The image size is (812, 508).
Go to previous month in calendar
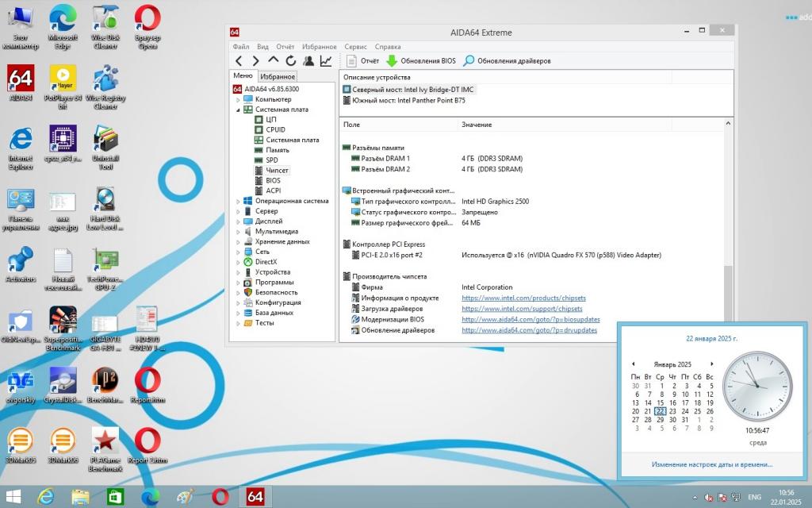point(633,364)
